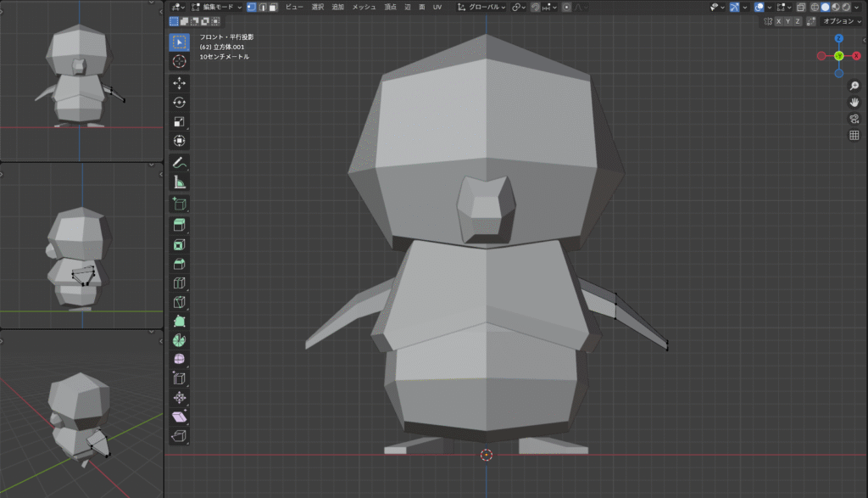Open the オプション dropdown
The height and width of the screenshot is (498, 868).
[x=842, y=21]
